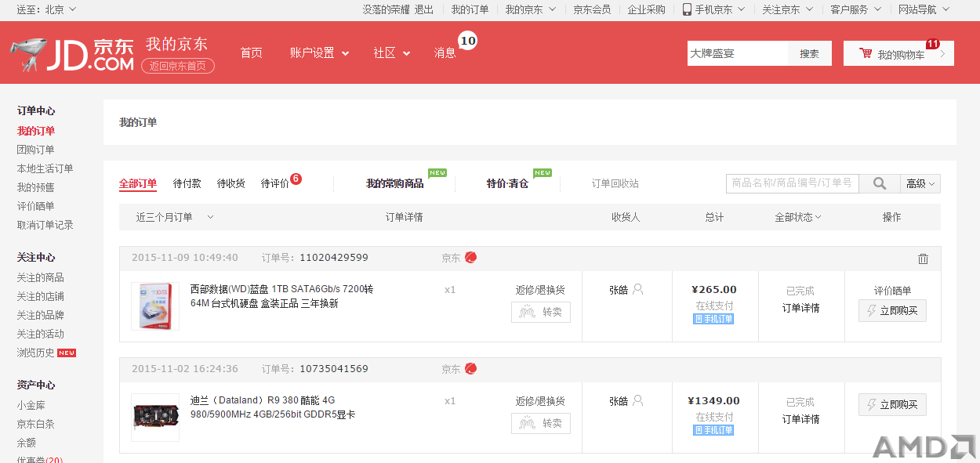Open 浏览历史 in sidebar
980x463 pixels.
pos(36,353)
